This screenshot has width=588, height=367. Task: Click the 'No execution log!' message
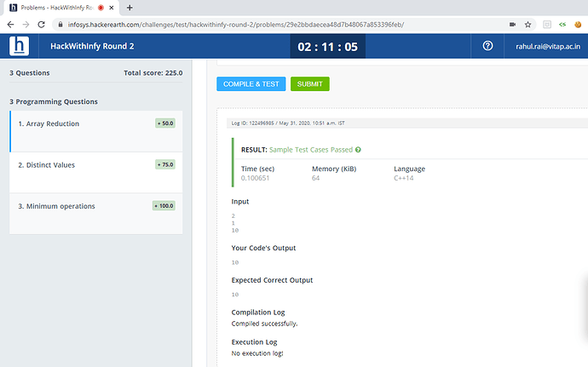tap(257, 353)
